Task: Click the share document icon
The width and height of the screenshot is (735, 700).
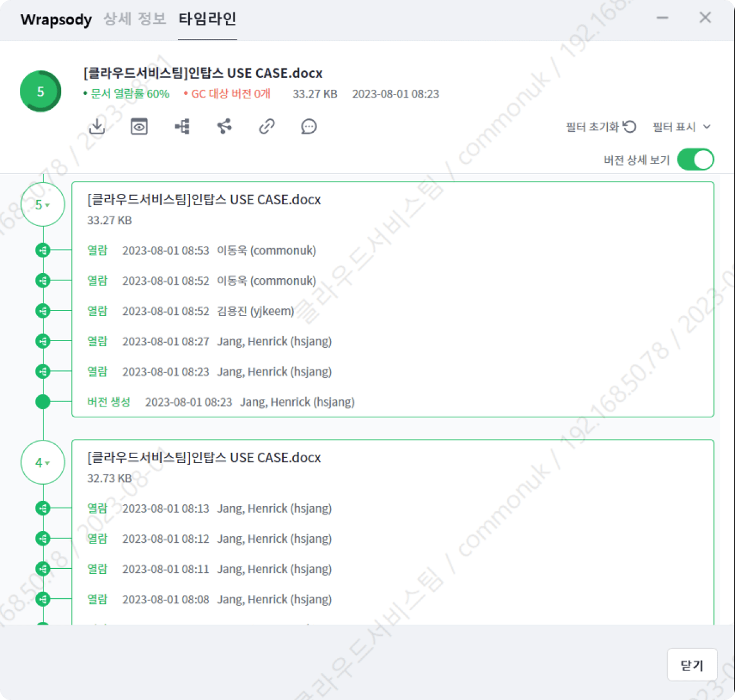Action: (224, 126)
